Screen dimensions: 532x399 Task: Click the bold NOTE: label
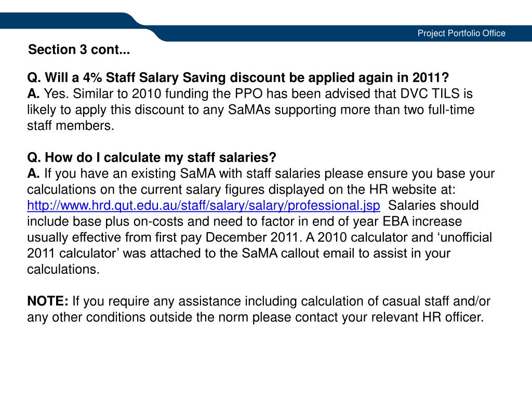point(48,301)
